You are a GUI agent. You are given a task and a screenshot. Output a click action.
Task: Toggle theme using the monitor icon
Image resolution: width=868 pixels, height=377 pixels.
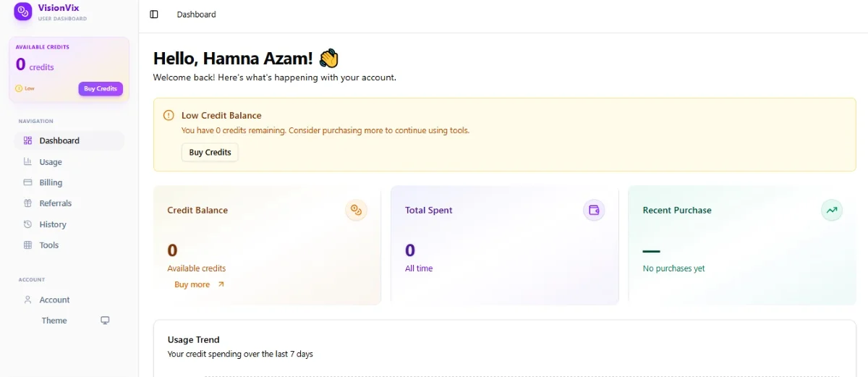(x=105, y=321)
